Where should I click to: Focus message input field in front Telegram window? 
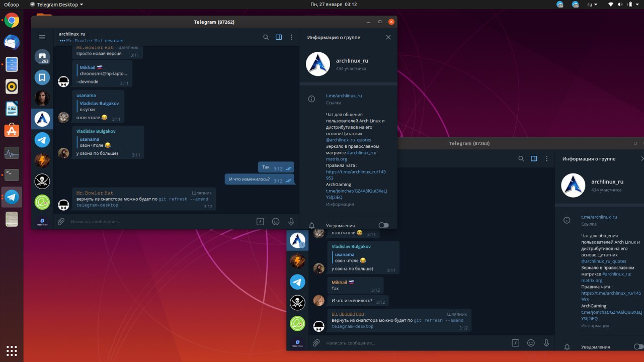point(161,221)
